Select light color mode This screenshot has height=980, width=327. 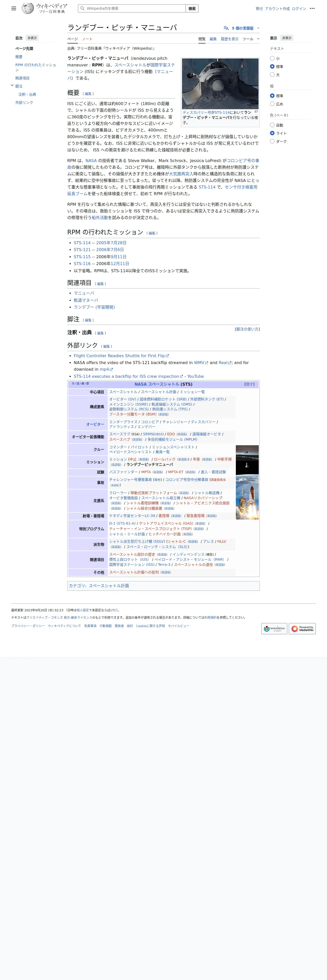[272, 133]
